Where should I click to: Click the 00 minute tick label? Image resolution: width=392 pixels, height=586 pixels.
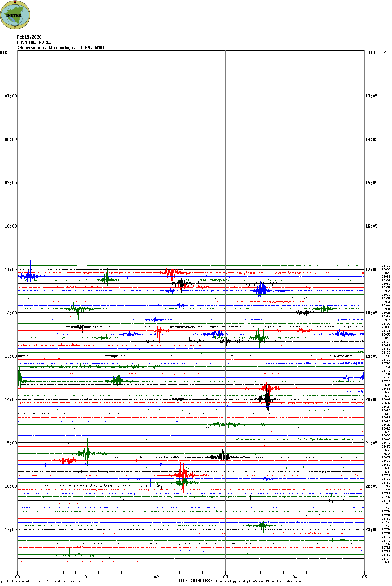[x=18, y=577]
